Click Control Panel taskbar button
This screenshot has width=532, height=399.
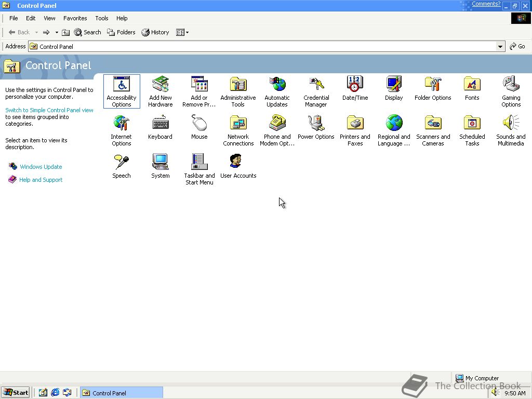pyautogui.click(x=122, y=393)
